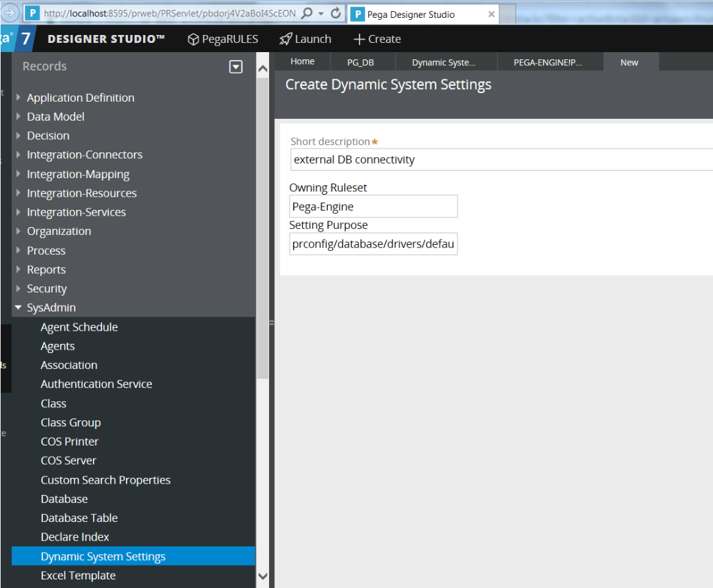Switch to the New tab
Image resolution: width=713 pixels, height=588 pixels.
(630, 62)
